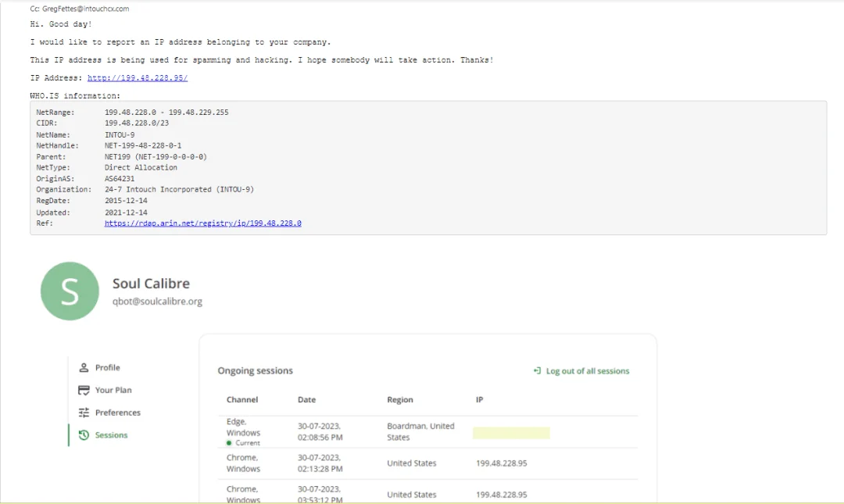Open the Profile menu item
The height and width of the screenshot is (504, 844).
click(108, 368)
